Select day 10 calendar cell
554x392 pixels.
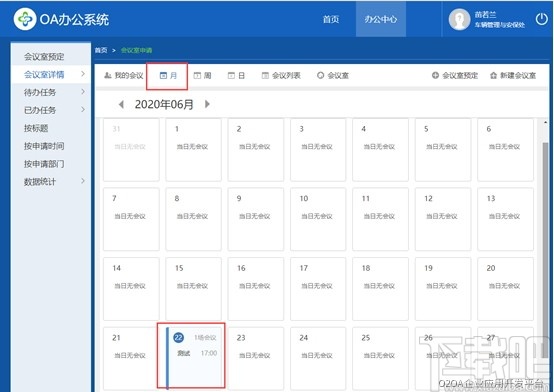tap(318, 219)
